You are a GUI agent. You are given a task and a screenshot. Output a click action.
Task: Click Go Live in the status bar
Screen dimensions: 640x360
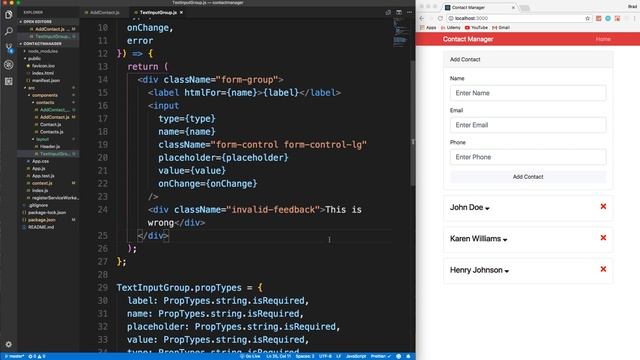point(250,356)
